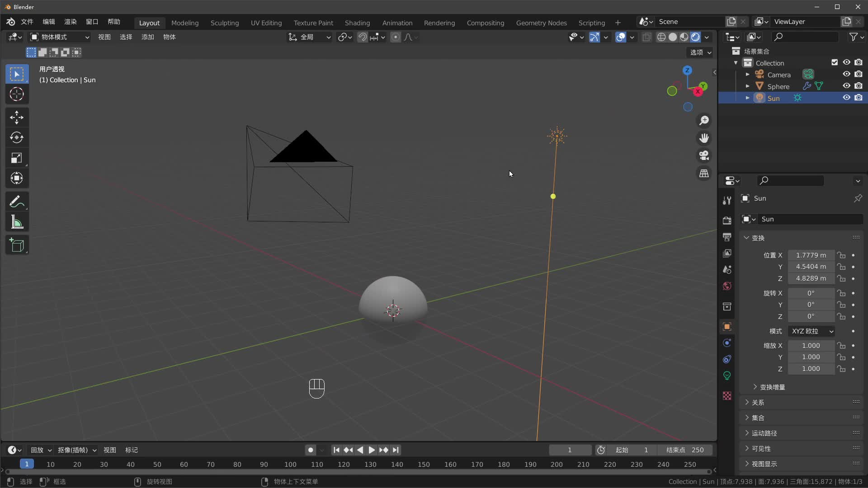
Task: Click the end frame 250 field
Action: point(684,450)
